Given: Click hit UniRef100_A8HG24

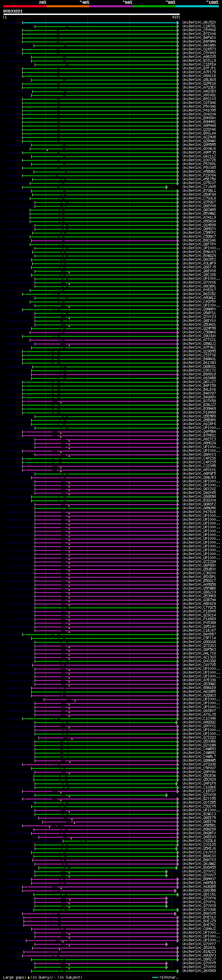Looking at the screenshot, I should point(199,443).
